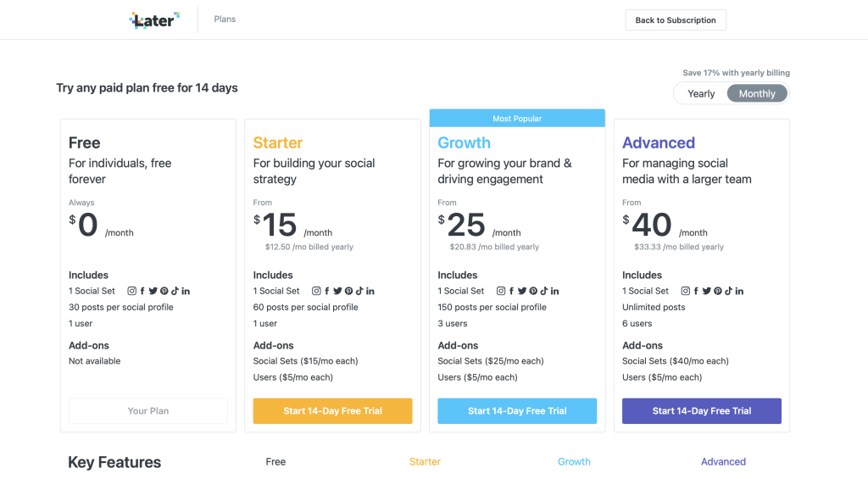This screenshot has height=479, width=868.
Task: Start the 14-day free trial for Advanced
Action: point(702,411)
